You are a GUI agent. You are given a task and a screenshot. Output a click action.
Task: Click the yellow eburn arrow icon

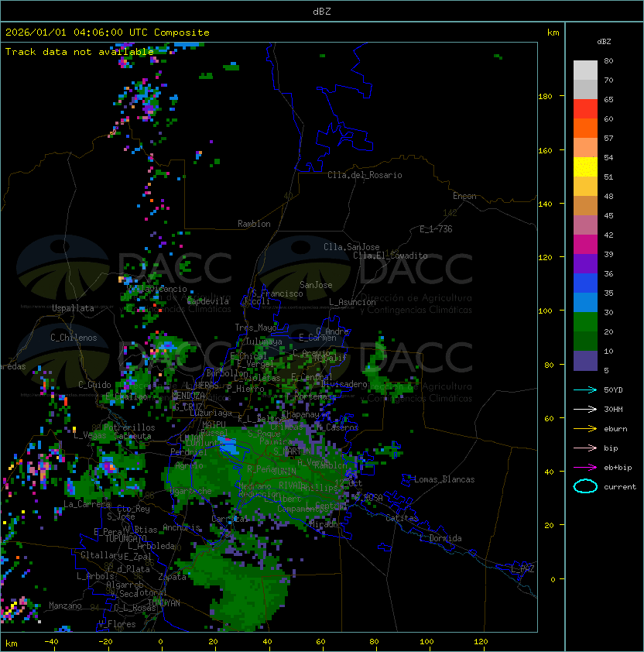585,429
